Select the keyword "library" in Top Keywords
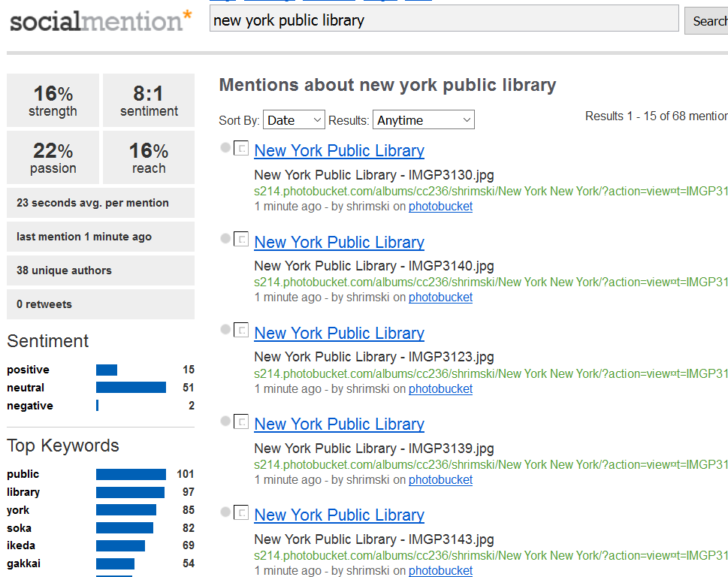 [23, 492]
